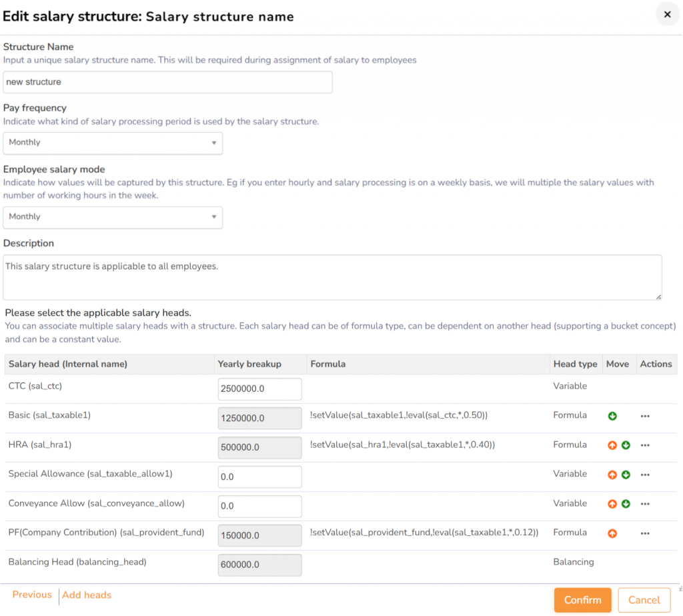
Task: Move Special Allowance row up
Action: tap(612, 475)
